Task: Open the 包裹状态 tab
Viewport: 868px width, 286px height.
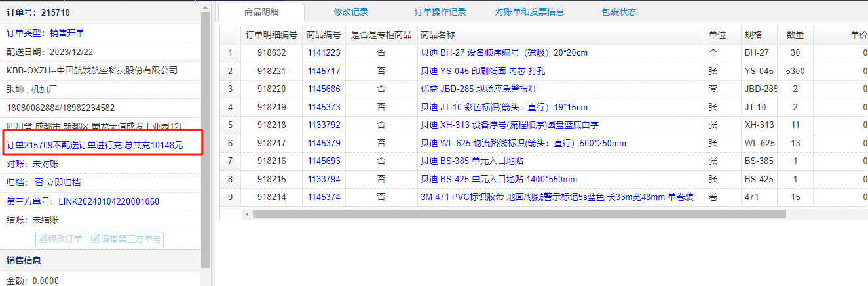Action: click(618, 12)
